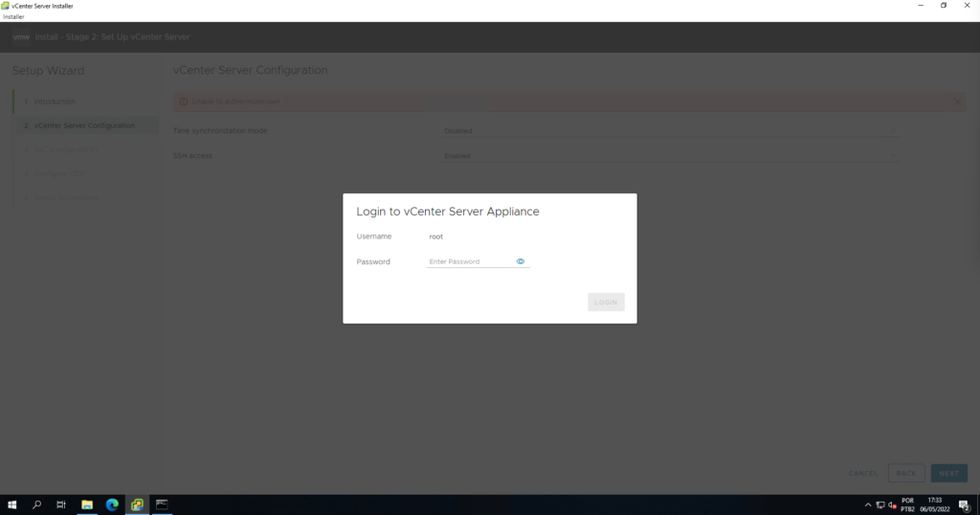Click the 'Setup Wizard' heading
The width and height of the screenshot is (980, 515).
tap(48, 71)
